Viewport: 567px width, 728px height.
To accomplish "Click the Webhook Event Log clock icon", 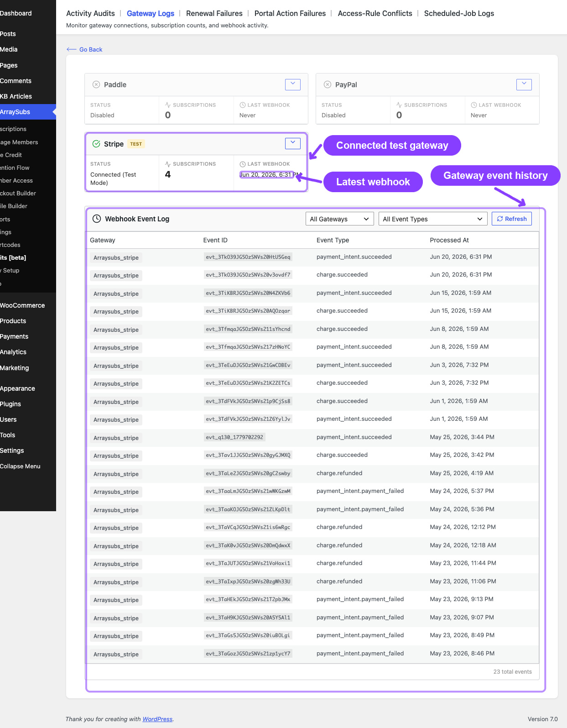I will (97, 219).
